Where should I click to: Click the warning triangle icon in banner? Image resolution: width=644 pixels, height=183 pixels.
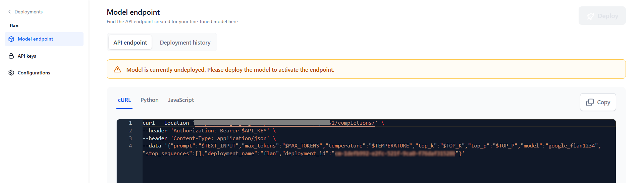point(117,69)
